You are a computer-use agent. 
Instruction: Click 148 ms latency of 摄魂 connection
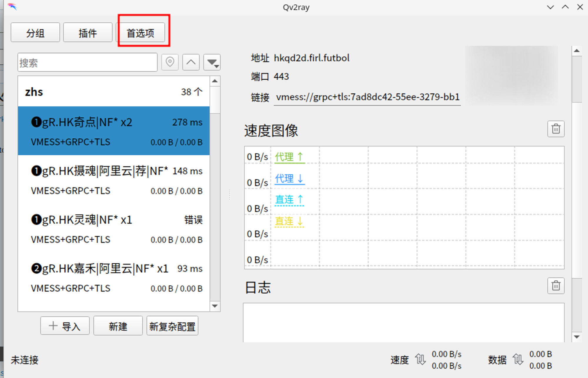coord(187,171)
